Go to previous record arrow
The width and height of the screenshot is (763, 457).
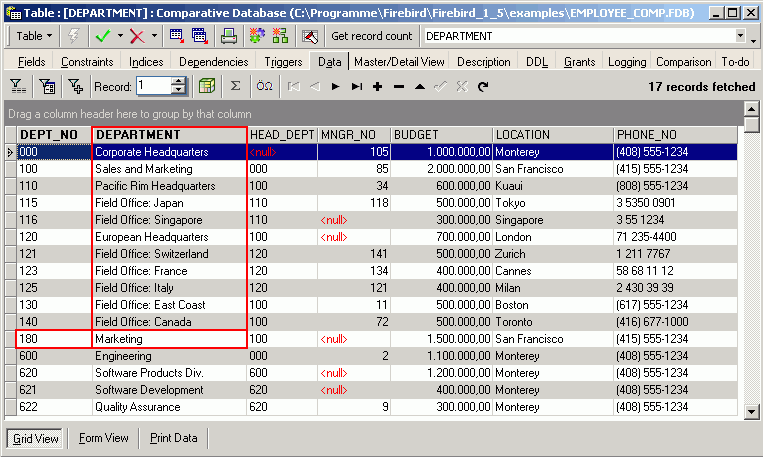coord(315,87)
